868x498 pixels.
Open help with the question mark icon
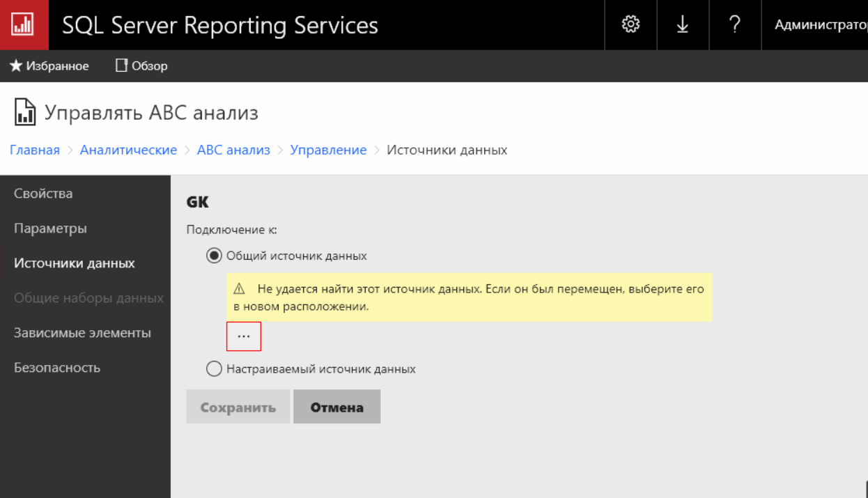pyautogui.click(x=735, y=24)
